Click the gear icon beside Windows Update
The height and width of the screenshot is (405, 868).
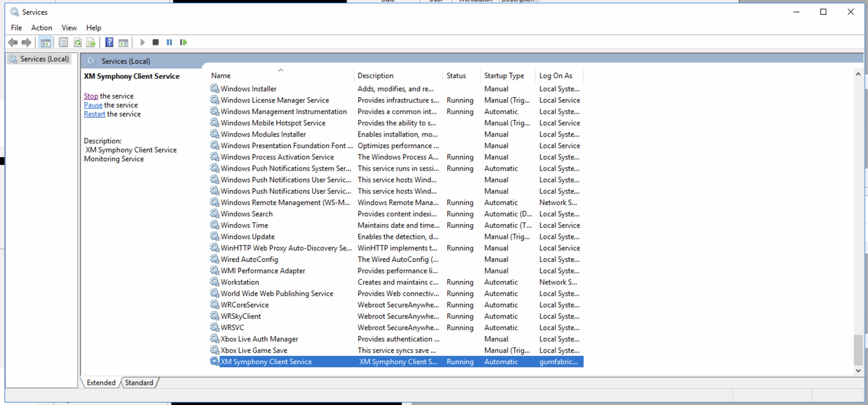214,237
